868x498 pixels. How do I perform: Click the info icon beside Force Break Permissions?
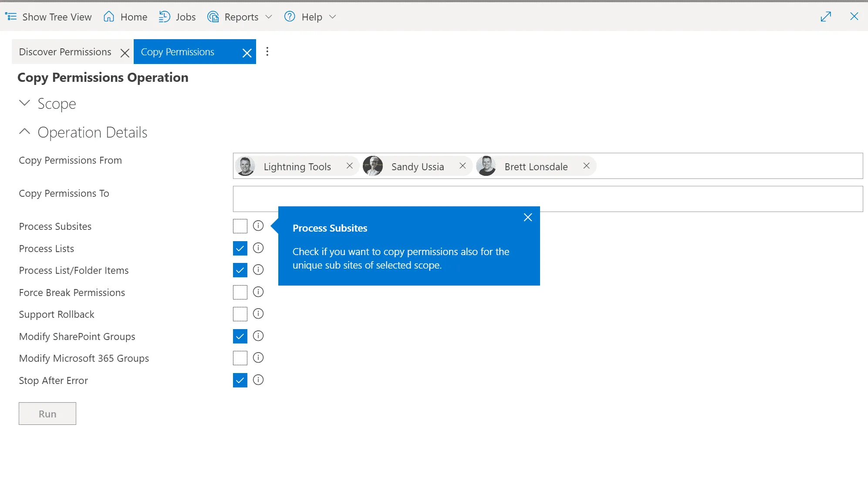coord(258,292)
